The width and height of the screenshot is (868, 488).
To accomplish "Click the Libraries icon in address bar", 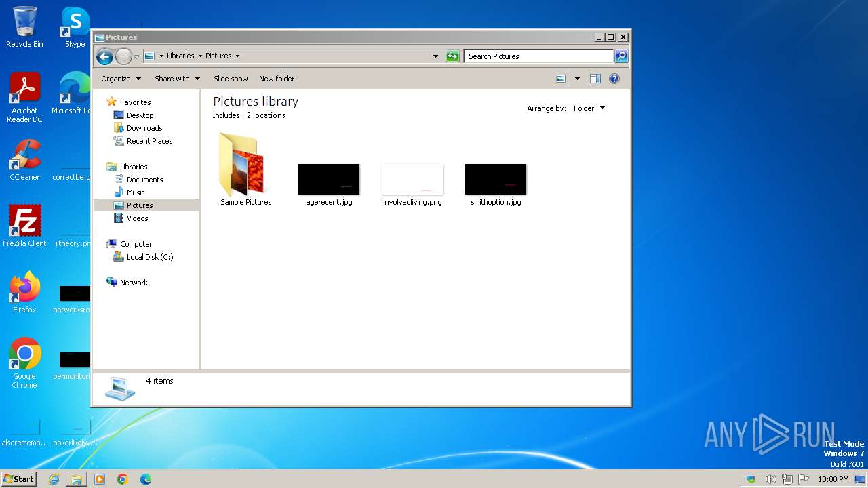I will (x=149, y=56).
